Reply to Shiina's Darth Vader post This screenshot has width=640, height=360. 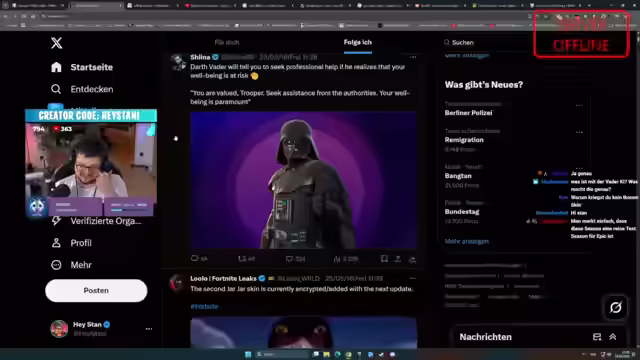click(x=195, y=258)
